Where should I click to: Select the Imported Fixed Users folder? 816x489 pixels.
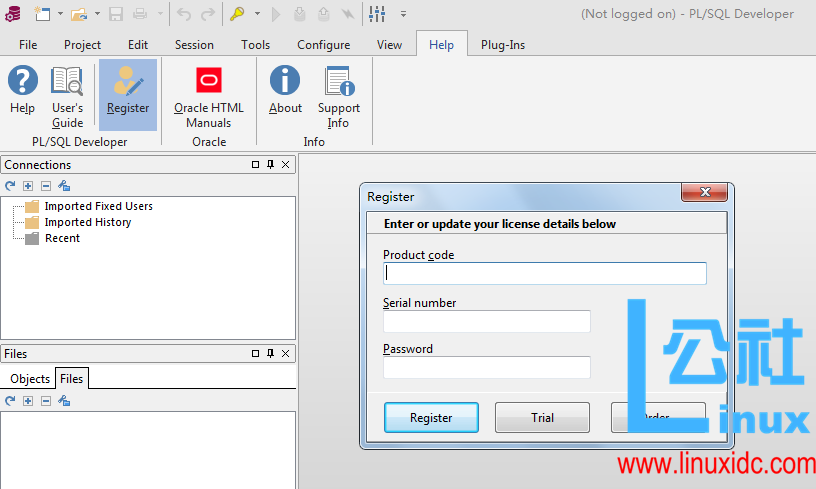98,206
